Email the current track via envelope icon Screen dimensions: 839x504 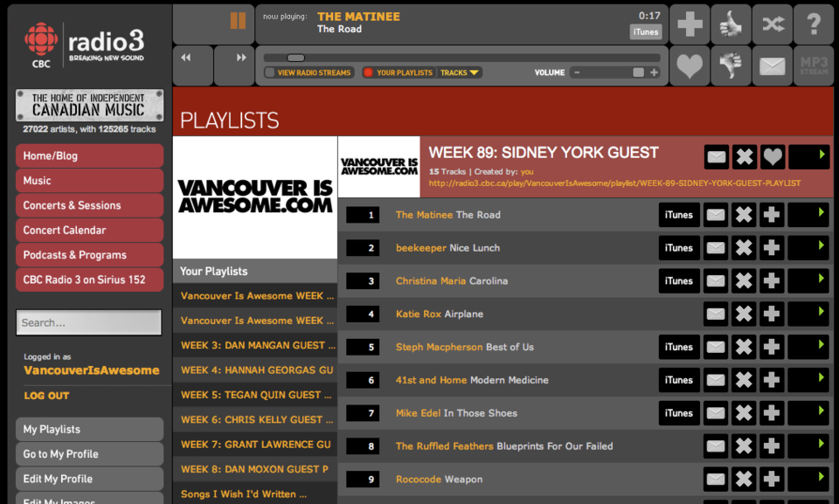click(773, 66)
